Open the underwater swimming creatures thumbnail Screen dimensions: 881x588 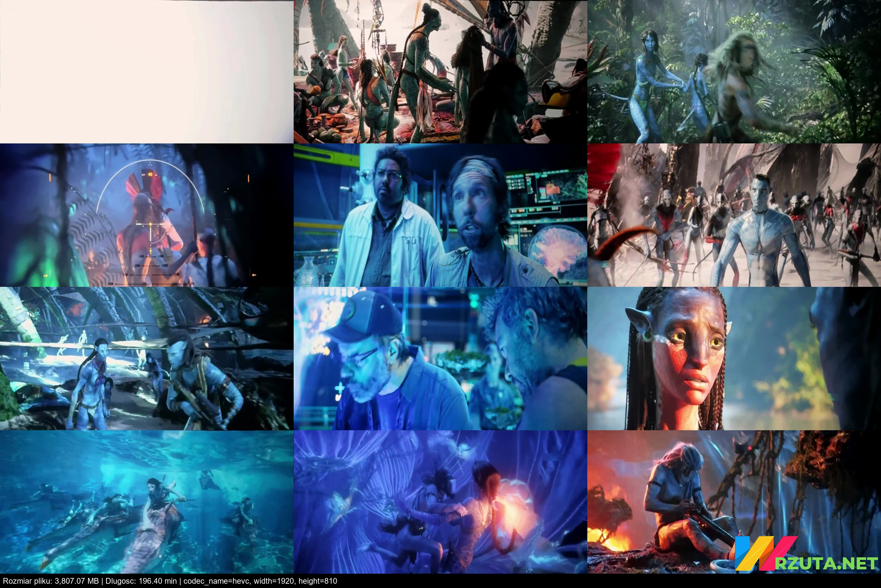tap(146, 502)
